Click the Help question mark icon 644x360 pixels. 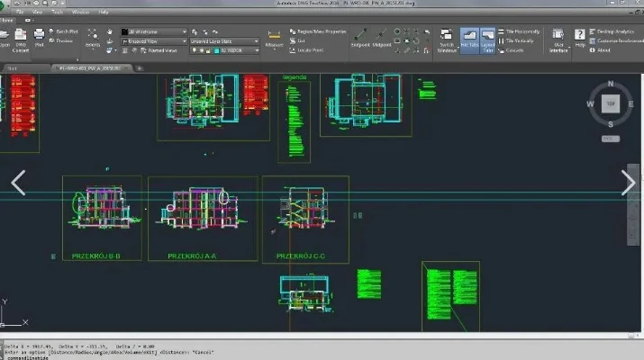(580, 37)
